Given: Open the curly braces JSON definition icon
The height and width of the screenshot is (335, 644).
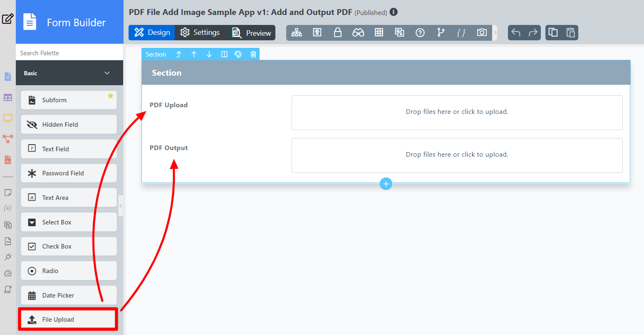Looking at the screenshot, I should (461, 32).
